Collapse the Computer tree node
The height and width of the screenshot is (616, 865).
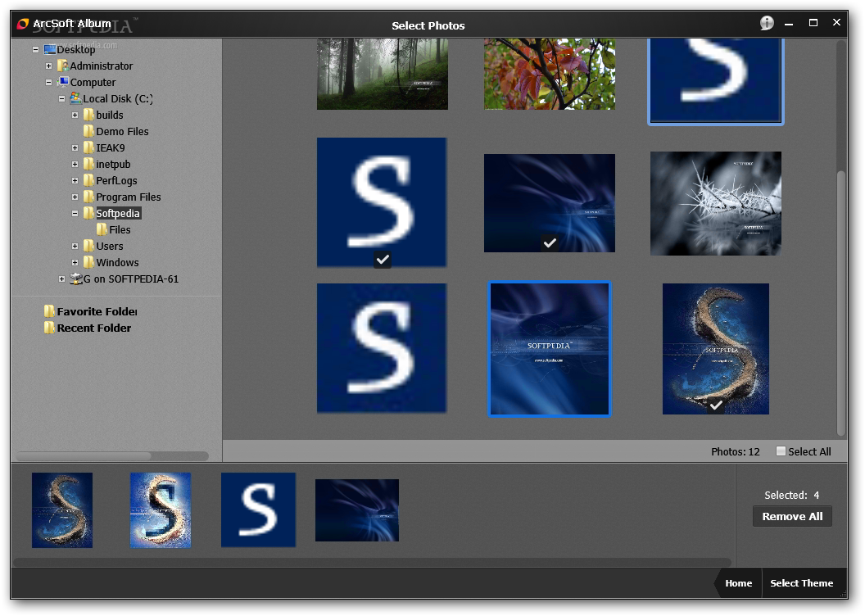[49, 82]
